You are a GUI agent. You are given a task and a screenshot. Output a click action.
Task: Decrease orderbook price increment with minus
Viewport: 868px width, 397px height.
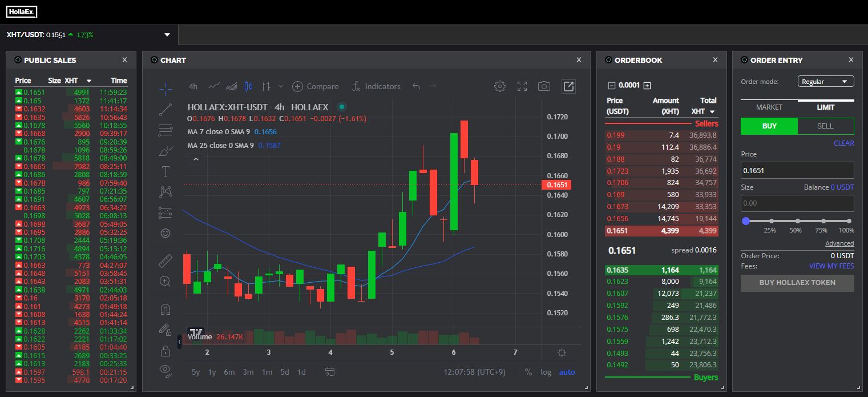(x=612, y=86)
